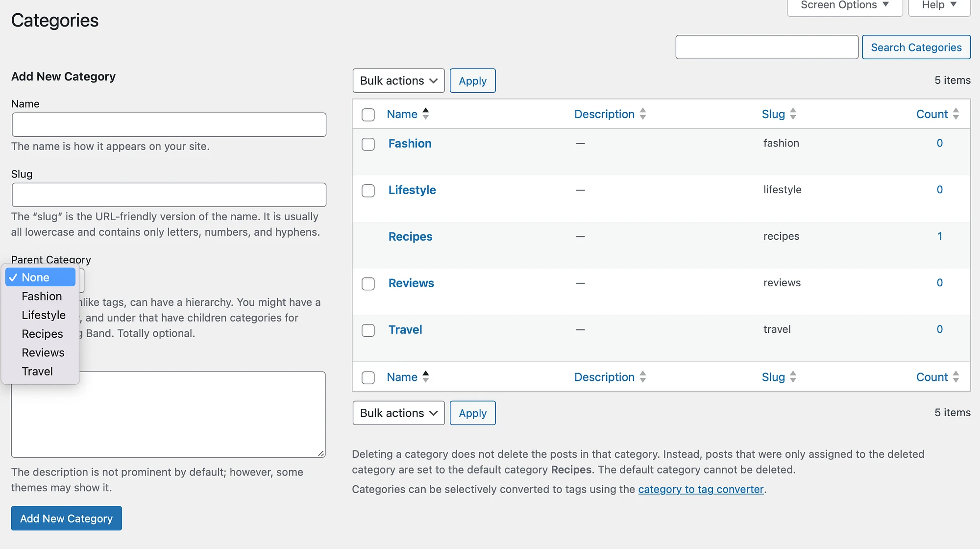The image size is (980, 549).
Task: Select the Travel parent category option
Action: tap(37, 371)
